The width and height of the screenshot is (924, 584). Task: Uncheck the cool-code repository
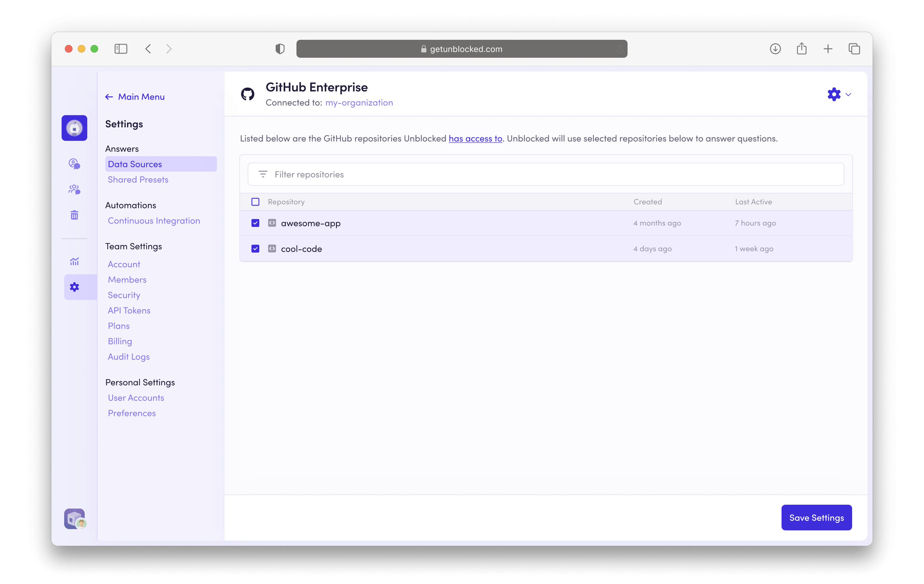pyautogui.click(x=256, y=249)
